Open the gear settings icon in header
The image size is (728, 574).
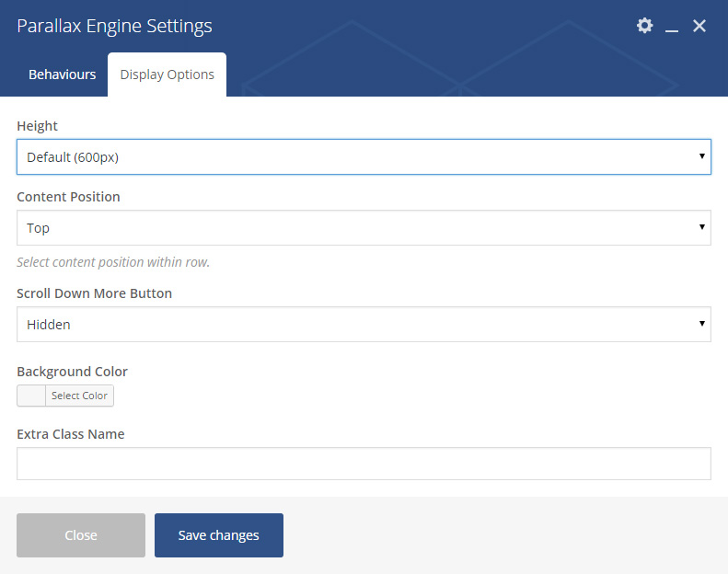(644, 26)
